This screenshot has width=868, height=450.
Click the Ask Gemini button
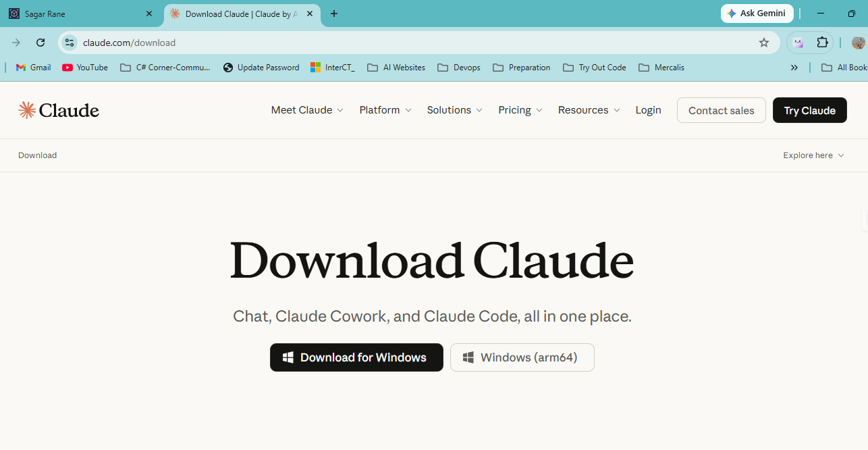757,14
